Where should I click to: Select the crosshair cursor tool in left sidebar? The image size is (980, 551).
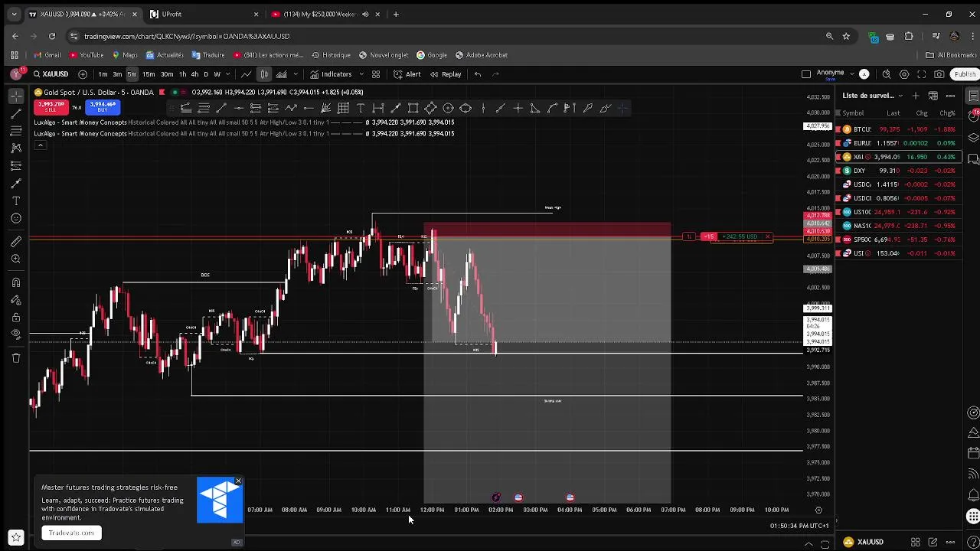[16, 96]
